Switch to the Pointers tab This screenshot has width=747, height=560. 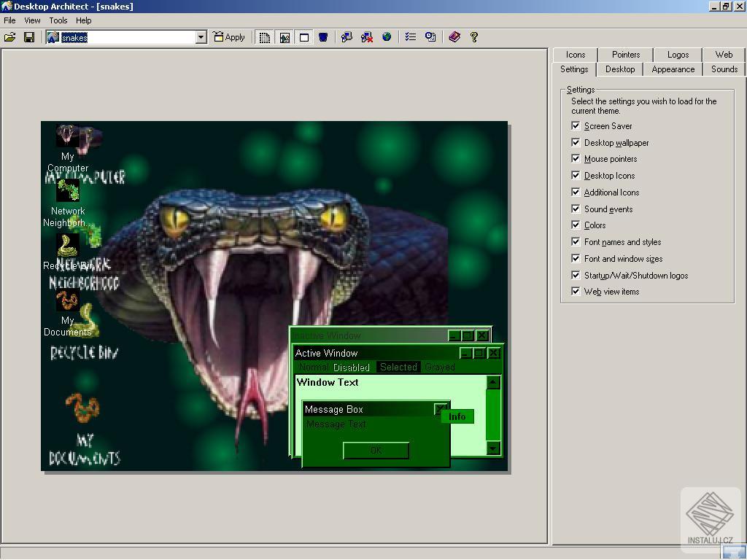point(626,55)
